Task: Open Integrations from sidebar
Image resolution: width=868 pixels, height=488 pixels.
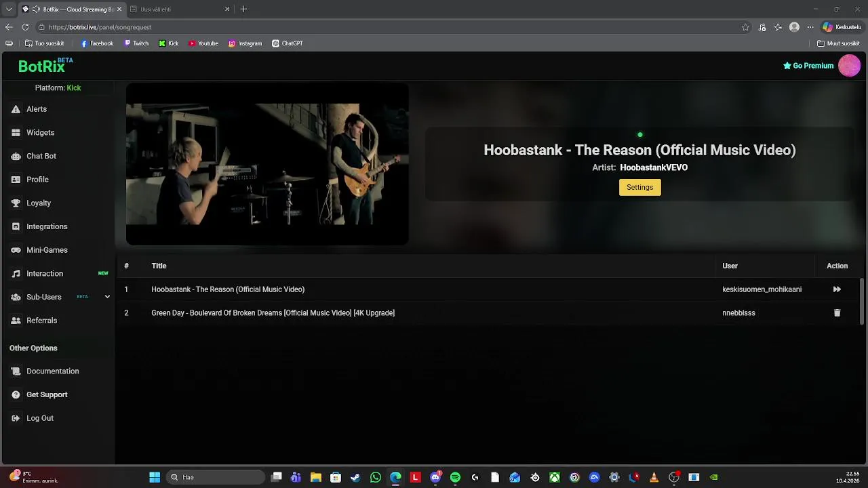Action: tap(39, 226)
